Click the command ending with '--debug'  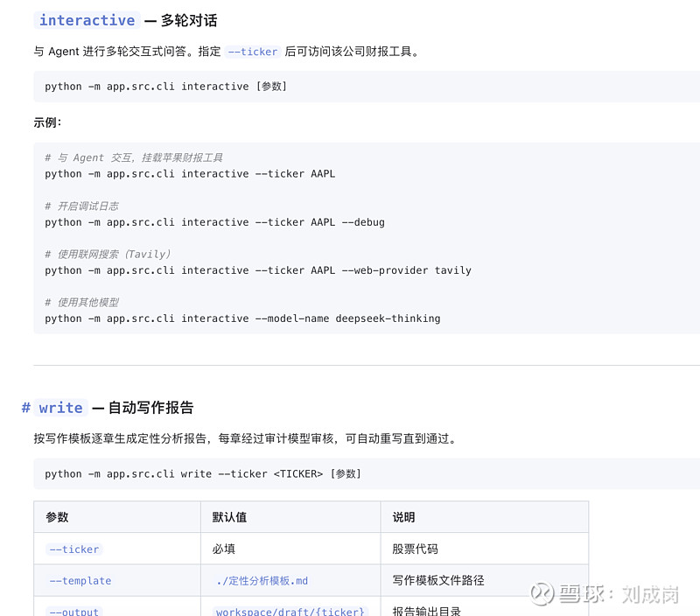[x=214, y=222]
